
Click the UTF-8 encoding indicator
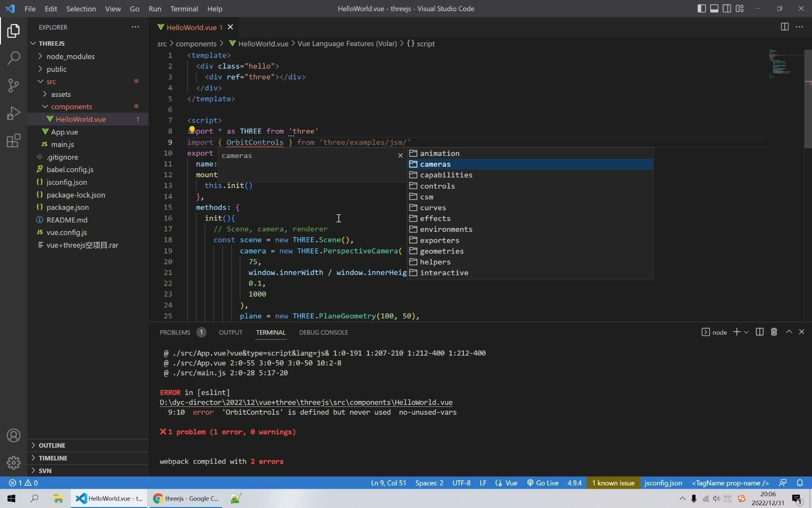461,483
